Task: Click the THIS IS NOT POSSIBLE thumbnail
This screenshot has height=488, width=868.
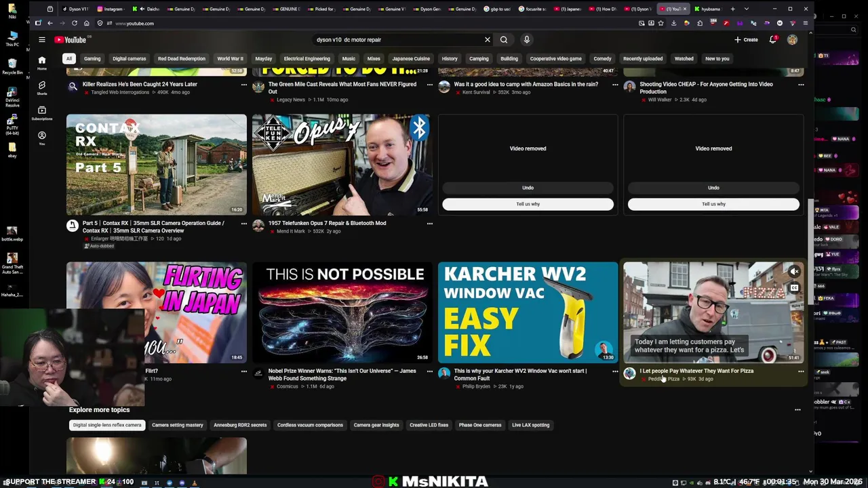Action: [x=342, y=312]
